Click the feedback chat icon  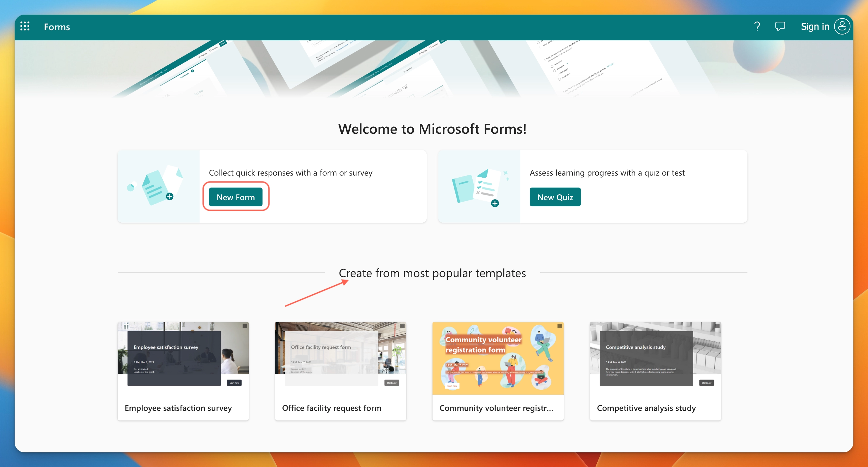click(x=780, y=26)
